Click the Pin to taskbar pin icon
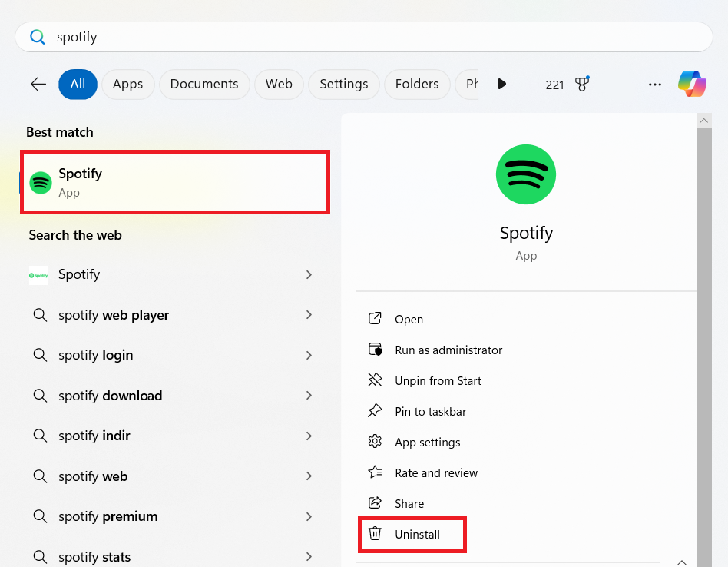Screen dimensions: 728x567 (375, 410)
